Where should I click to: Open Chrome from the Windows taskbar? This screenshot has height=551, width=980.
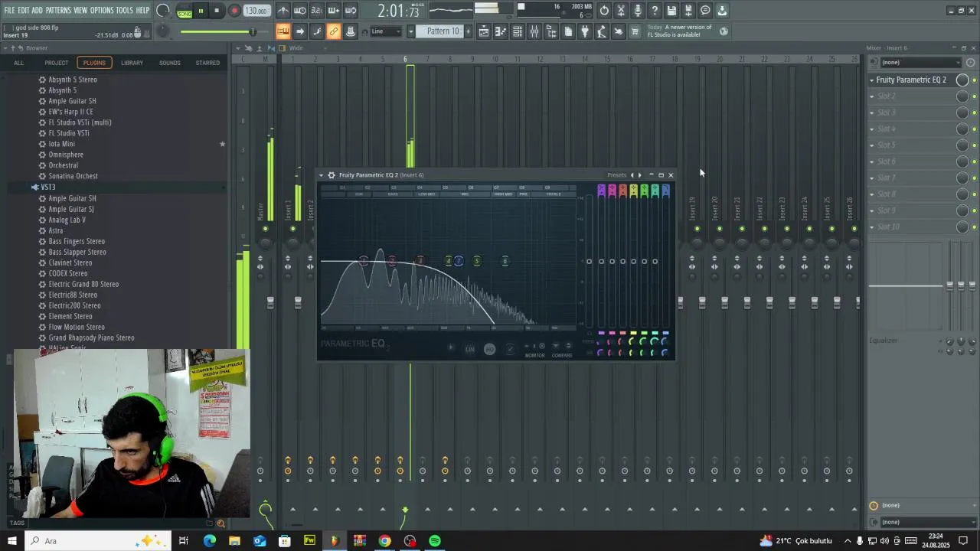point(384,541)
